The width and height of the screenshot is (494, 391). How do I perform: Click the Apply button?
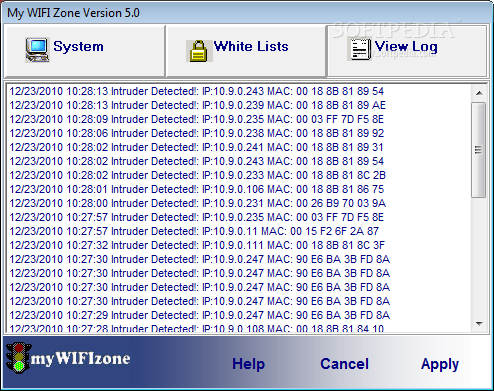coord(440,364)
